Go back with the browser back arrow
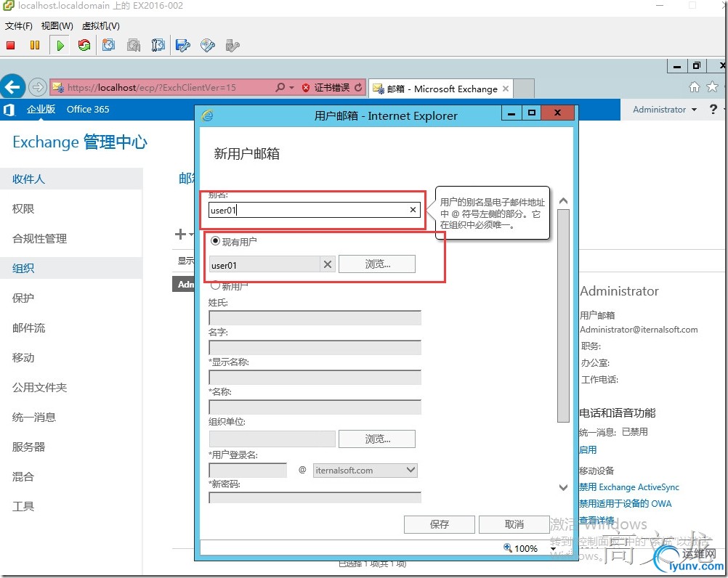 pos(12,86)
